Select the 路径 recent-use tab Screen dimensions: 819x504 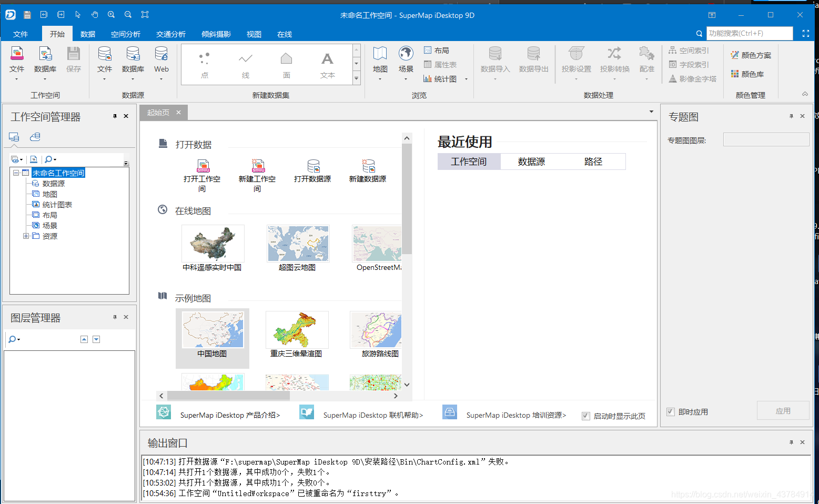tap(593, 162)
